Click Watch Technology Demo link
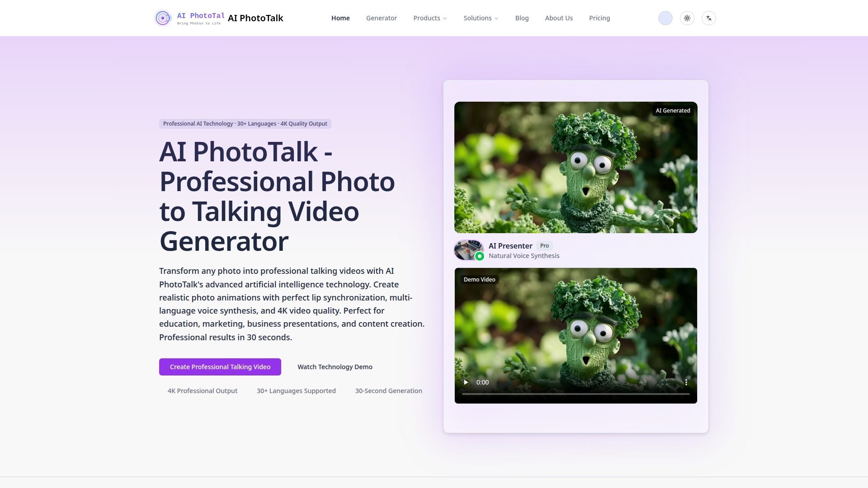The image size is (868, 488). 335,367
